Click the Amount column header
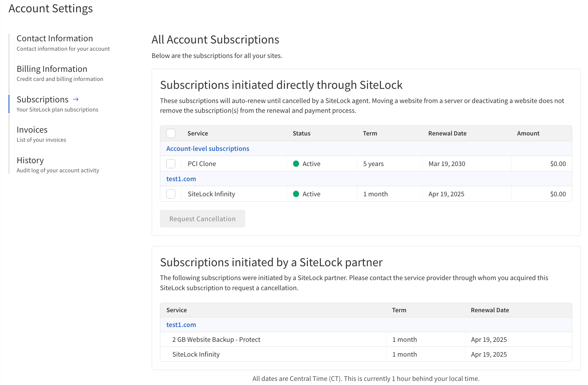The image size is (588, 385). [528, 133]
